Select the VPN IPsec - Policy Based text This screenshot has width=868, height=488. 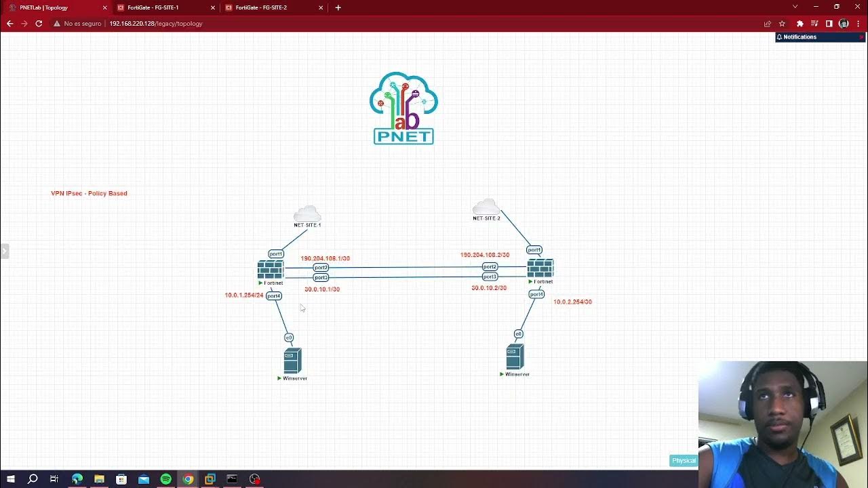click(x=89, y=193)
